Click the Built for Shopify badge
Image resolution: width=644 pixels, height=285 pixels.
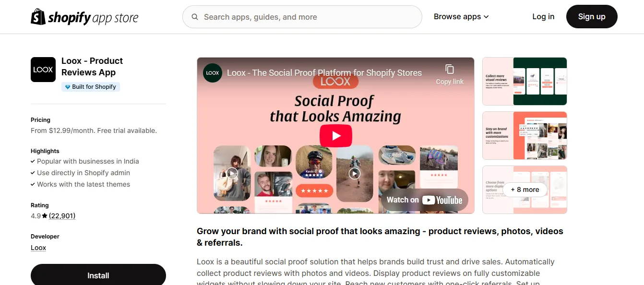[x=91, y=87]
